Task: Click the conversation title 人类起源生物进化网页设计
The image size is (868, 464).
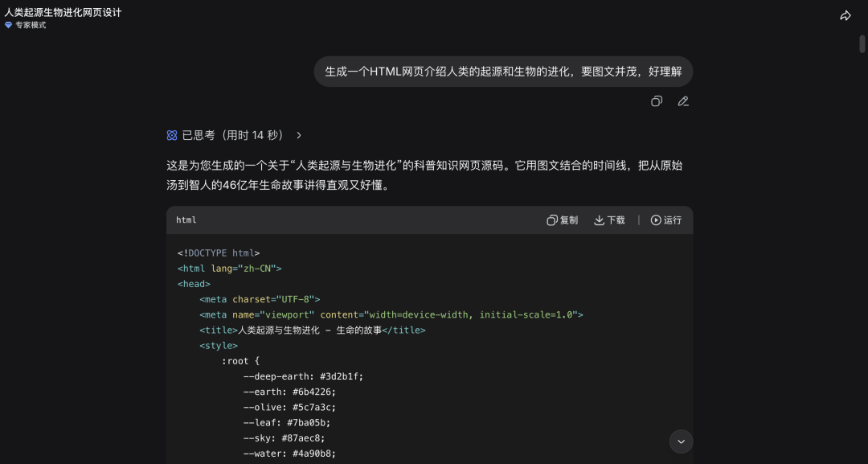Action: point(63,12)
